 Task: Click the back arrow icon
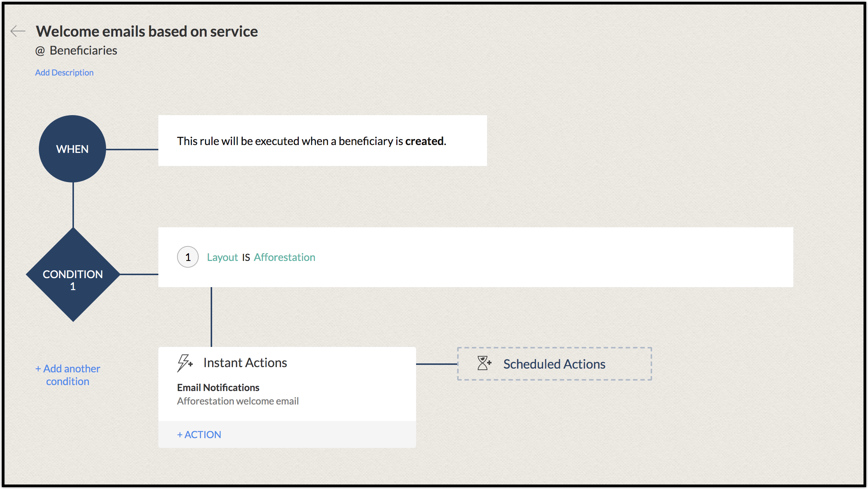(x=18, y=31)
